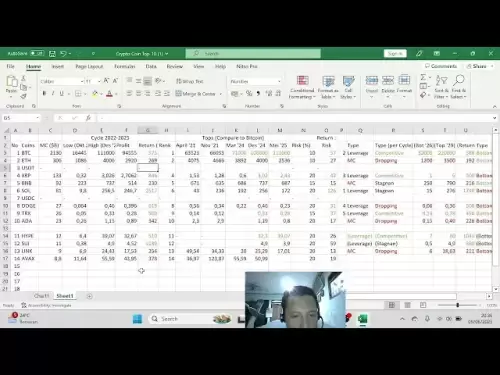Click the Windows Start button on taskbar
Image resolution: width=500 pixels, height=375 pixels.
(x=137, y=319)
